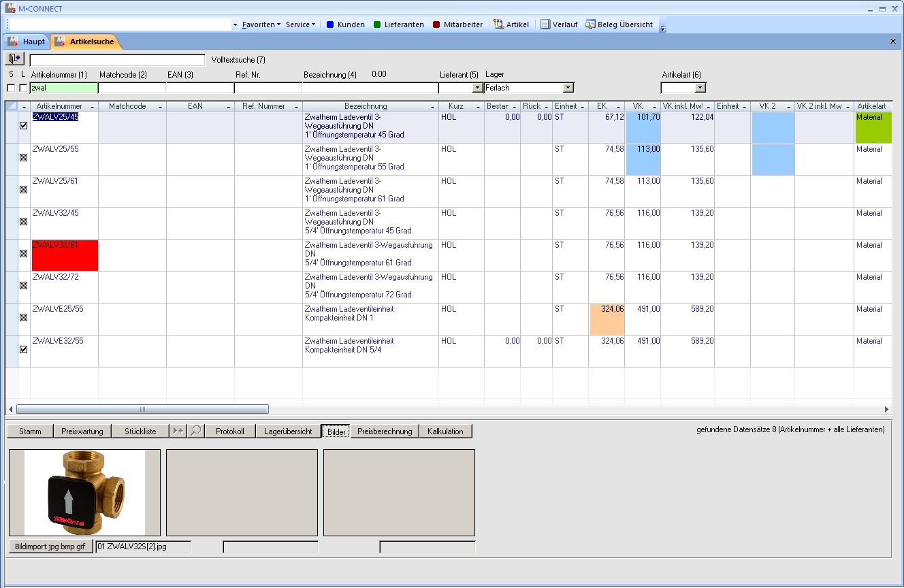Click the image filename field 01 ZWALV32S[2].jpg
The width and height of the screenshot is (904, 588).
[x=143, y=546]
